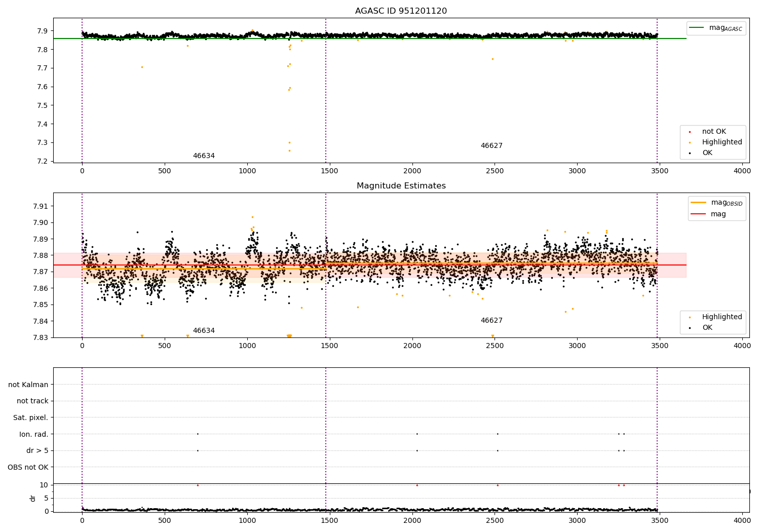Click the 'dr > 5' axis label
760x532 pixels.
37,451
